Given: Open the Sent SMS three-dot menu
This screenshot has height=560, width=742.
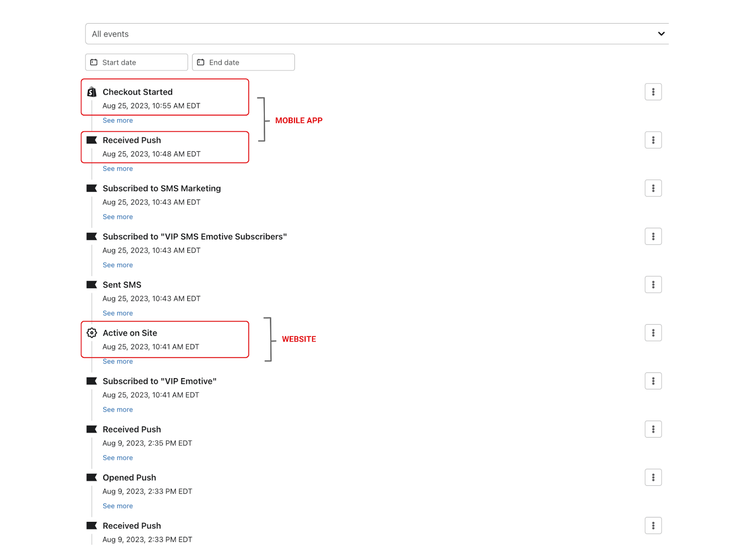Looking at the screenshot, I should (x=653, y=285).
